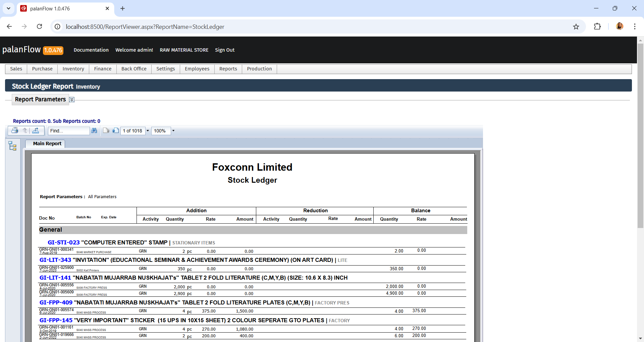Open the Finance menu
Viewport: 644px width, 342px height.
click(103, 69)
